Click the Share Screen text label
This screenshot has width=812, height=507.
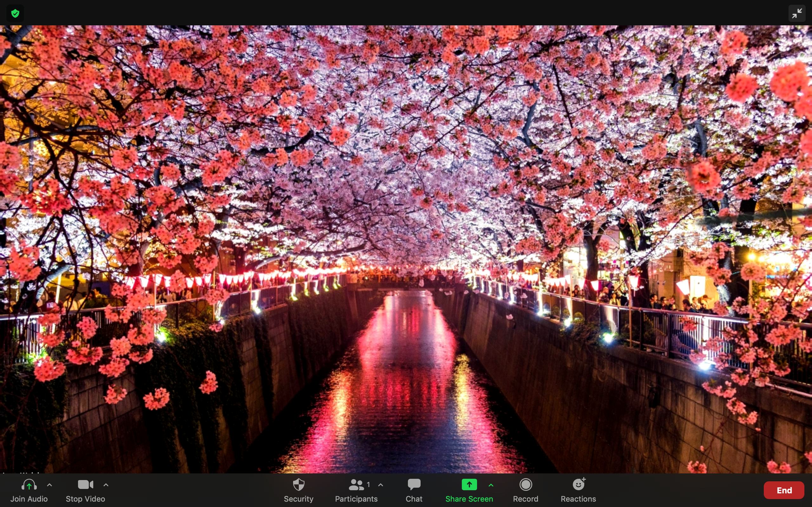[x=469, y=499]
